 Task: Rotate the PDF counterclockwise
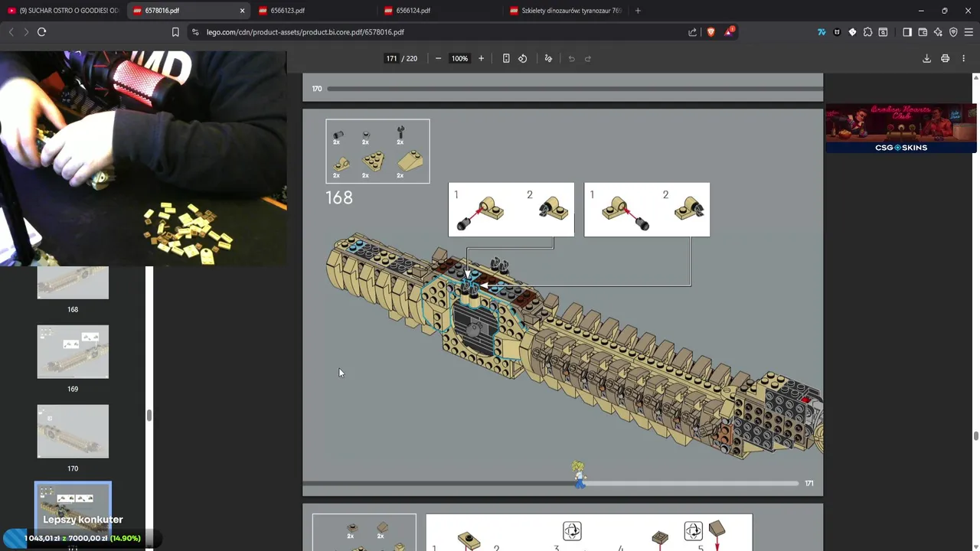tap(523, 58)
